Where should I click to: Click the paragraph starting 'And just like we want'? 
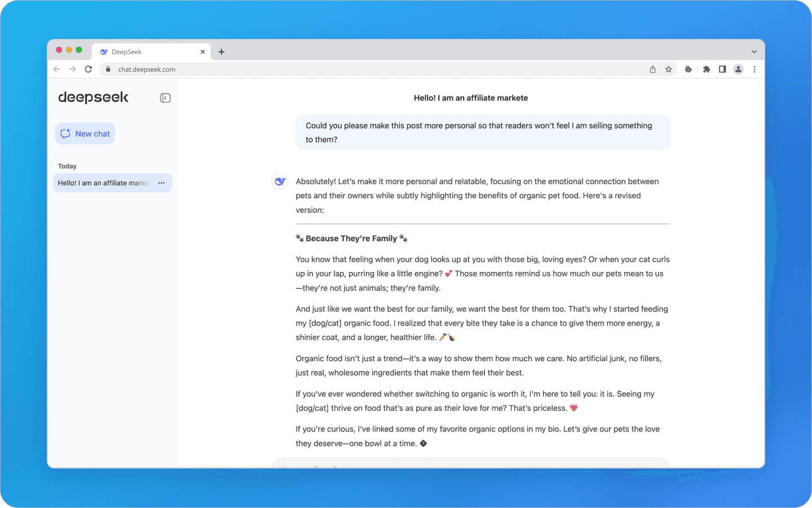(x=482, y=323)
